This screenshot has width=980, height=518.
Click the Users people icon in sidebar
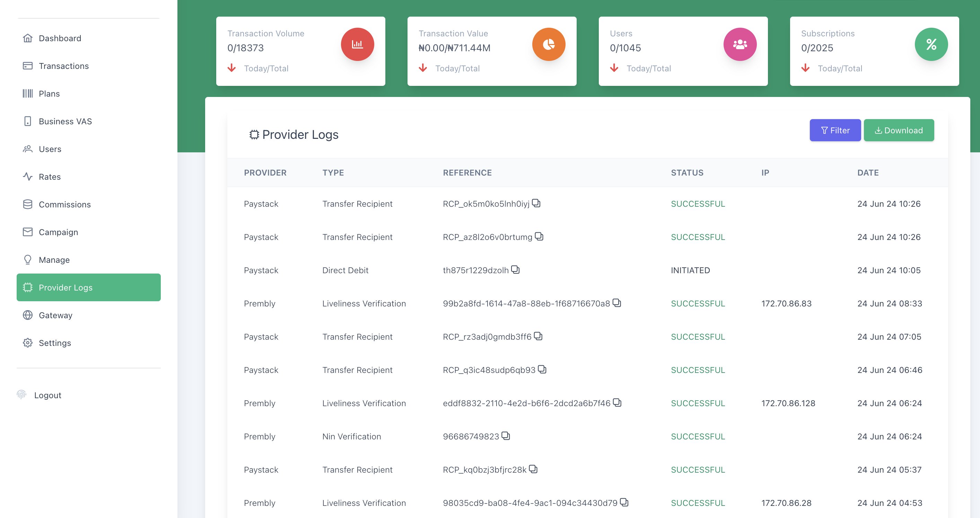[28, 149]
